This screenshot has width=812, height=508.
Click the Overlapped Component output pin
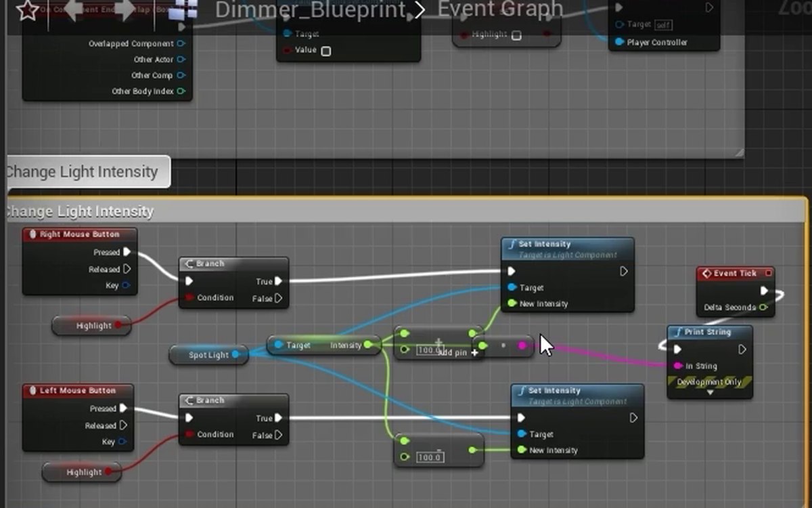point(181,44)
